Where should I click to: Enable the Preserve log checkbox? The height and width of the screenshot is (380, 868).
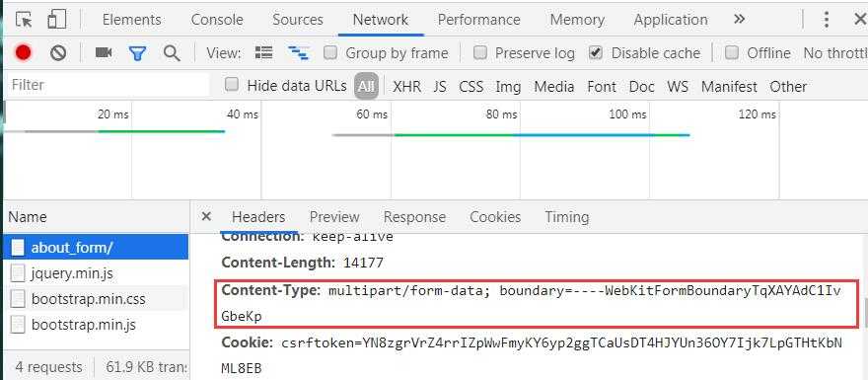[x=480, y=52]
